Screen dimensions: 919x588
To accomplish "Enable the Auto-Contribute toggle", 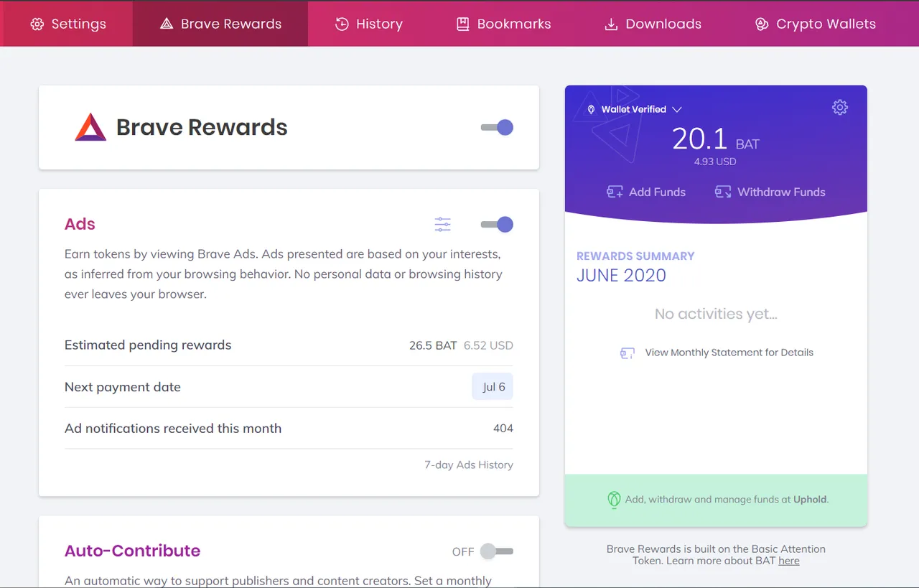I will click(497, 551).
